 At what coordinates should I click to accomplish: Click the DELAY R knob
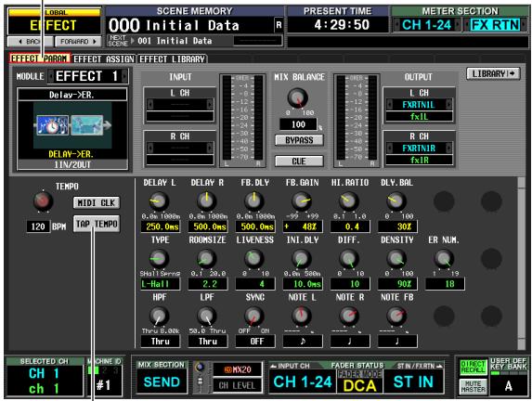pyautogui.click(x=207, y=201)
